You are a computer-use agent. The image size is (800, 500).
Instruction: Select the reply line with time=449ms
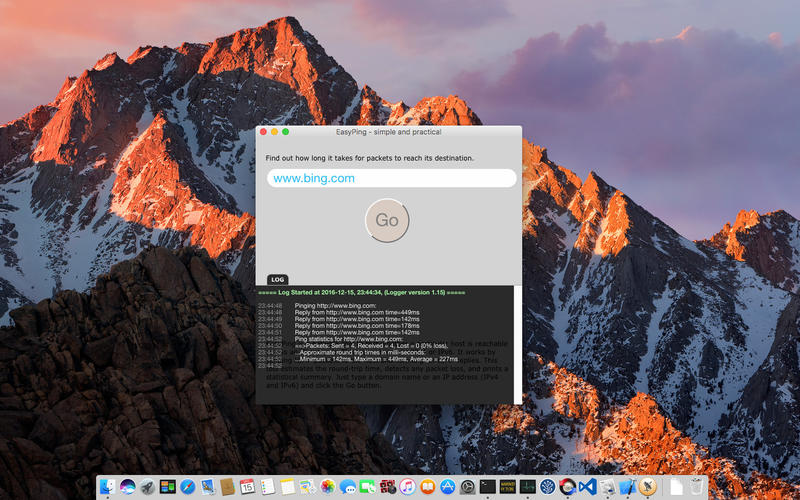pos(357,312)
